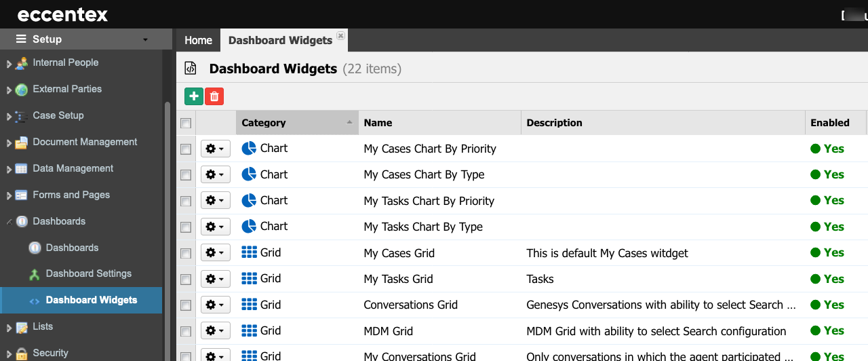Toggle the select-all header checkbox
The image size is (868, 361).
186,123
